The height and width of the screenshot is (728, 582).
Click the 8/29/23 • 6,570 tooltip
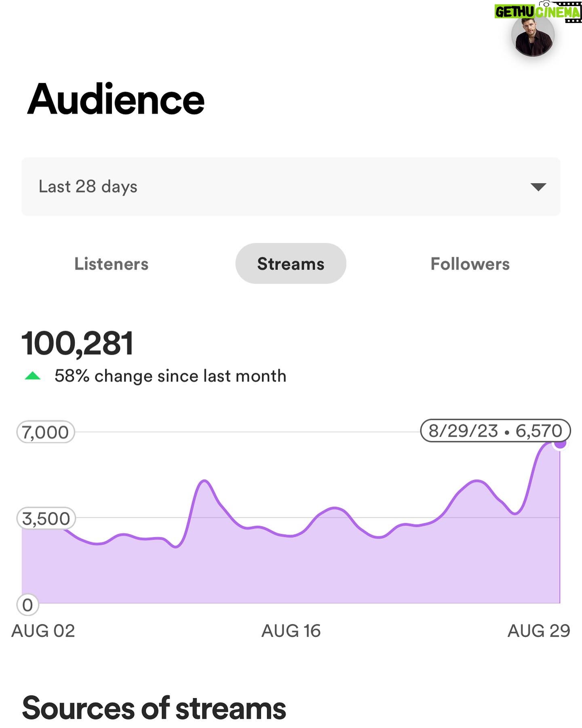(495, 431)
